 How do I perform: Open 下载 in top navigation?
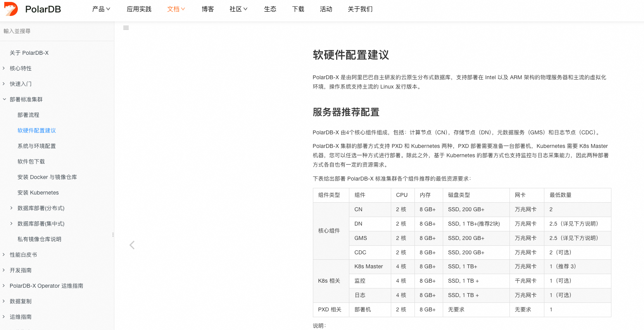point(298,9)
